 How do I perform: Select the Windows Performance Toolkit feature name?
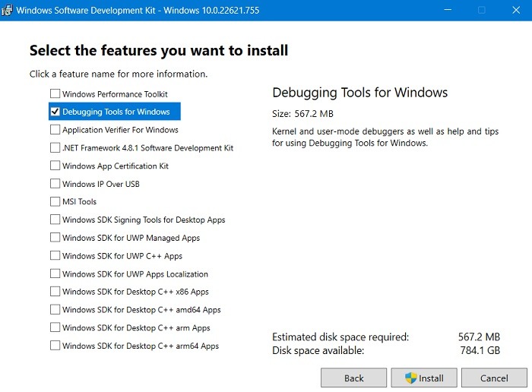115,94
